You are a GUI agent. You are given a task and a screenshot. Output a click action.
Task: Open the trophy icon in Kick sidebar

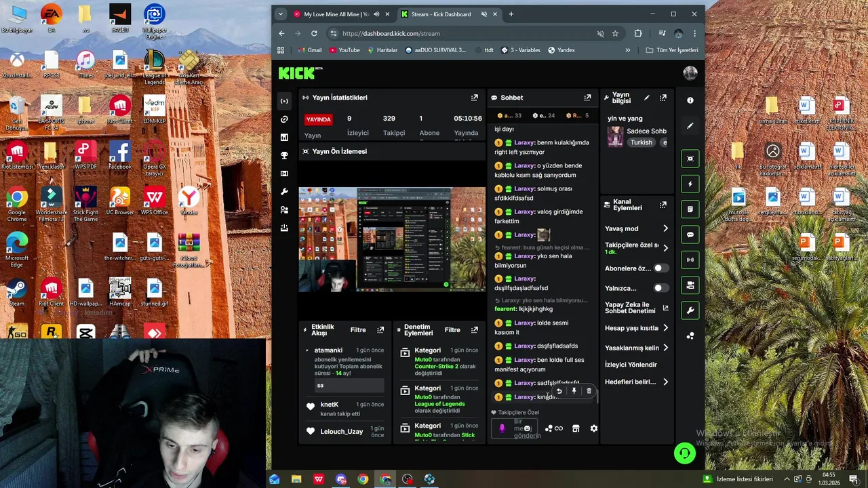point(284,155)
